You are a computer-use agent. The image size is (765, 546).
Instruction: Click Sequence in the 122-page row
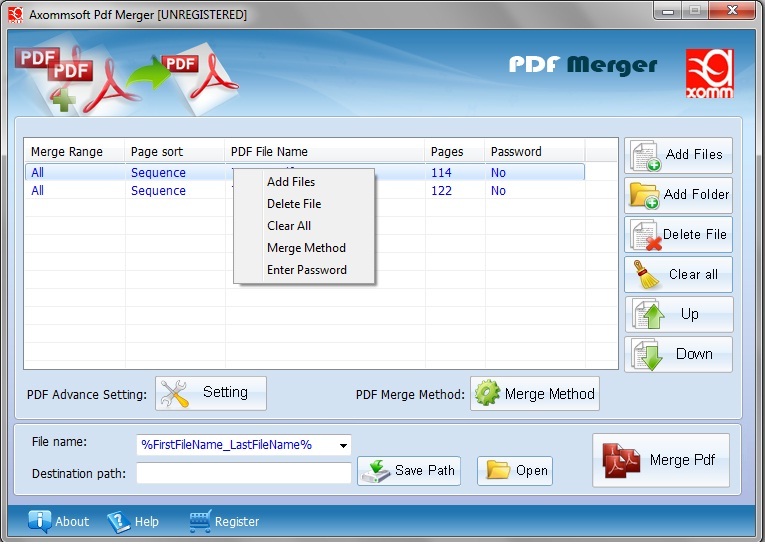[x=158, y=191]
